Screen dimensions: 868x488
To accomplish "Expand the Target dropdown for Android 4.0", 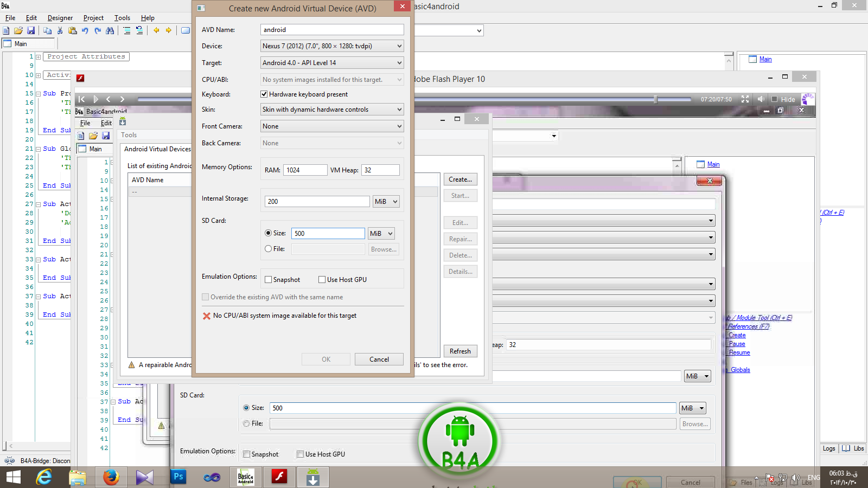I will pos(332,63).
